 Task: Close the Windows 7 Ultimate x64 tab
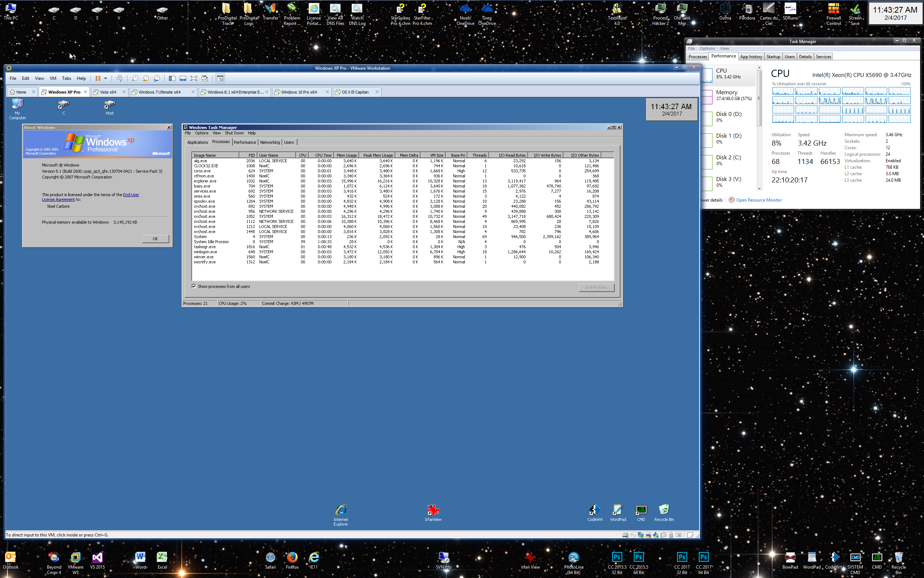pyautogui.click(x=193, y=92)
